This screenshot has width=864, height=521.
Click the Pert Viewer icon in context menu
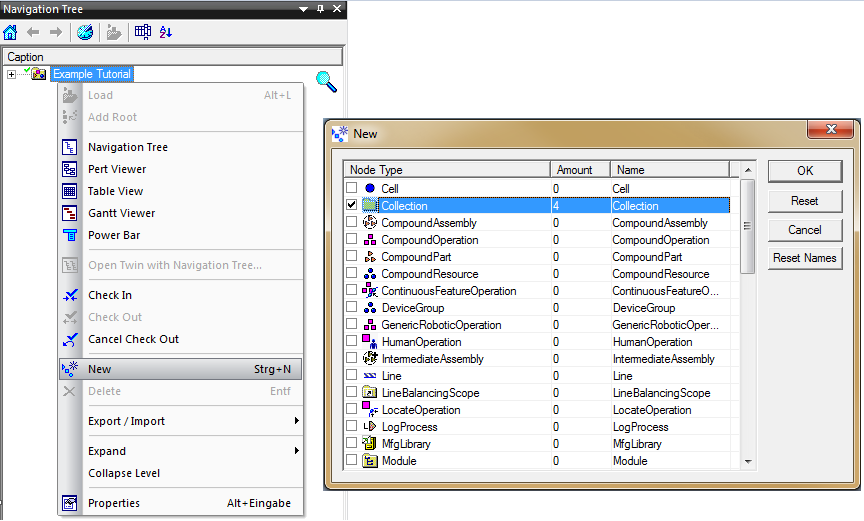point(69,170)
